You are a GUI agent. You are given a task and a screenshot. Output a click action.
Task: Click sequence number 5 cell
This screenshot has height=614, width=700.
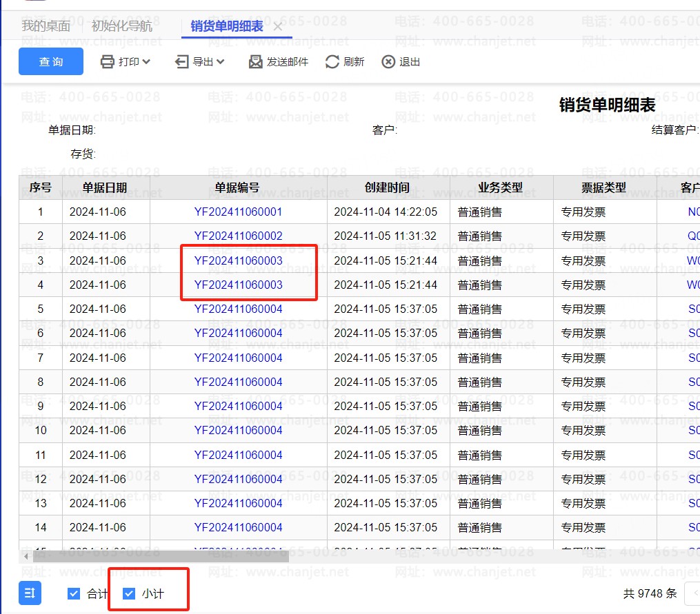pos(41,309)
